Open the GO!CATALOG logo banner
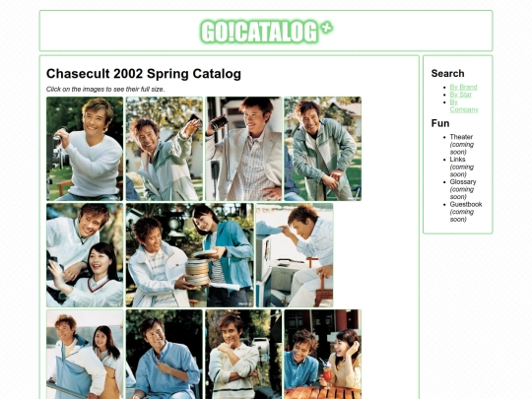The image size is (532, 399). click(x=266, y=32)
